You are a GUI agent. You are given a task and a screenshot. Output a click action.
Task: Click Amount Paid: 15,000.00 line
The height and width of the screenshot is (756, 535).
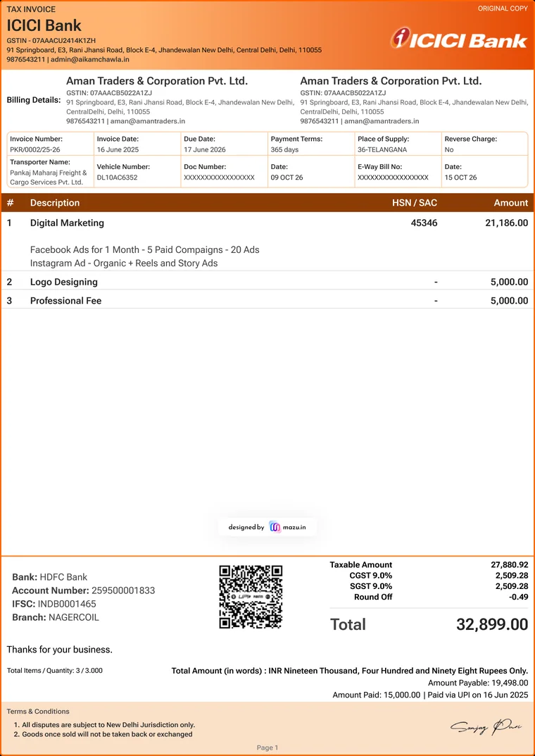coord(431,695)
